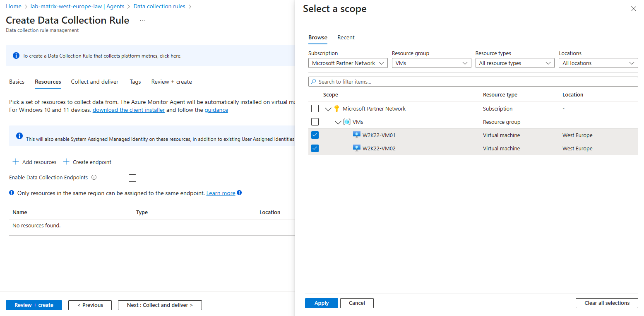
Task: Click the search magnifier icon in filter box
Action: [314, 82]
